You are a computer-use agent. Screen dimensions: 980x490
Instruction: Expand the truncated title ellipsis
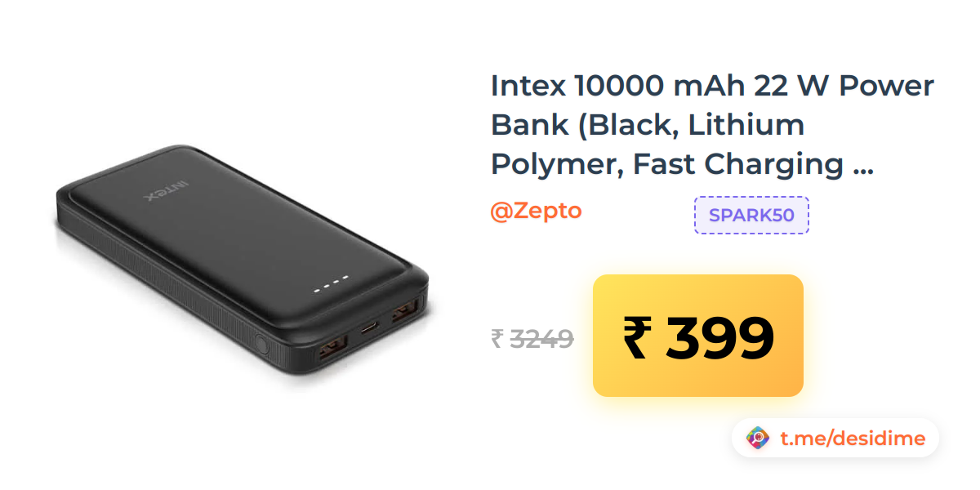click(862, 166)
